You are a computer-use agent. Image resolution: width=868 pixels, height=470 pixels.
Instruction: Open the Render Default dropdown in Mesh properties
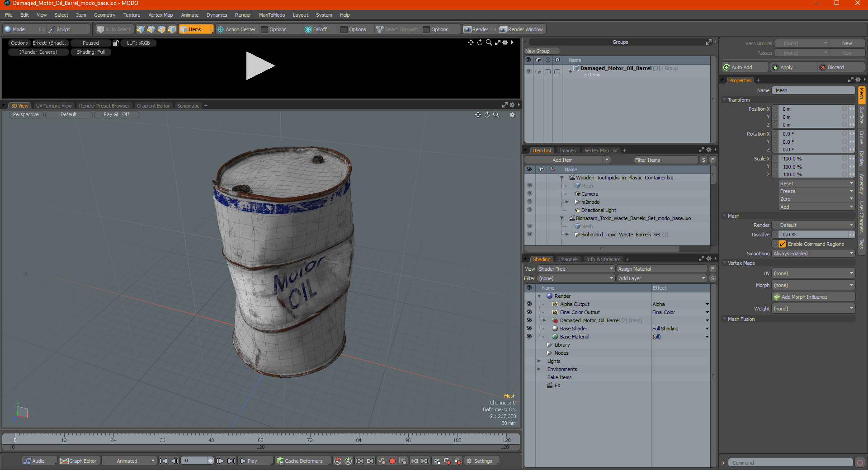816,225
